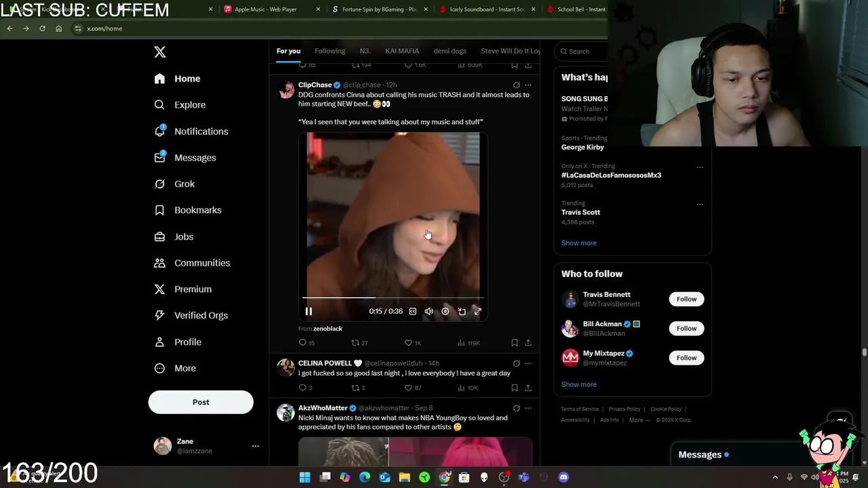Open Grok from the sidebar

pyautogui.click(x=174, y=184)
